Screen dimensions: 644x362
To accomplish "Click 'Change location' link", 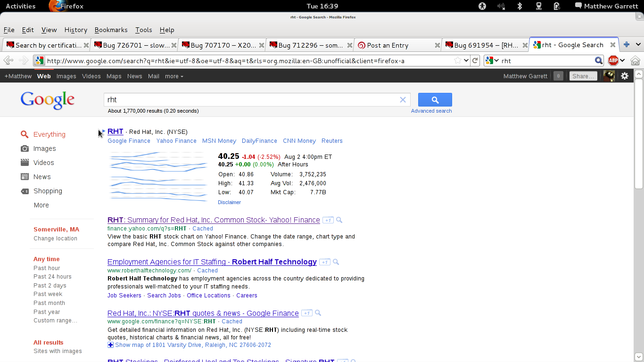I will click(x=55, y=239).
